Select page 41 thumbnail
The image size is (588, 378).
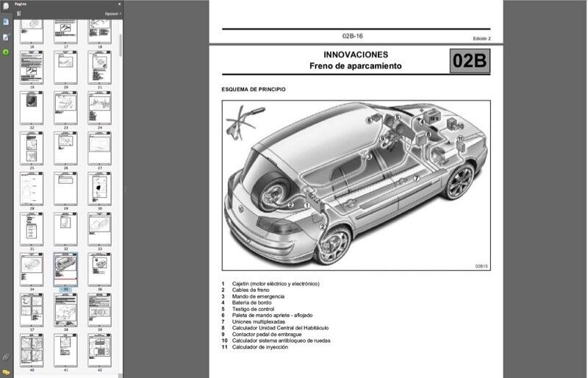65,351
